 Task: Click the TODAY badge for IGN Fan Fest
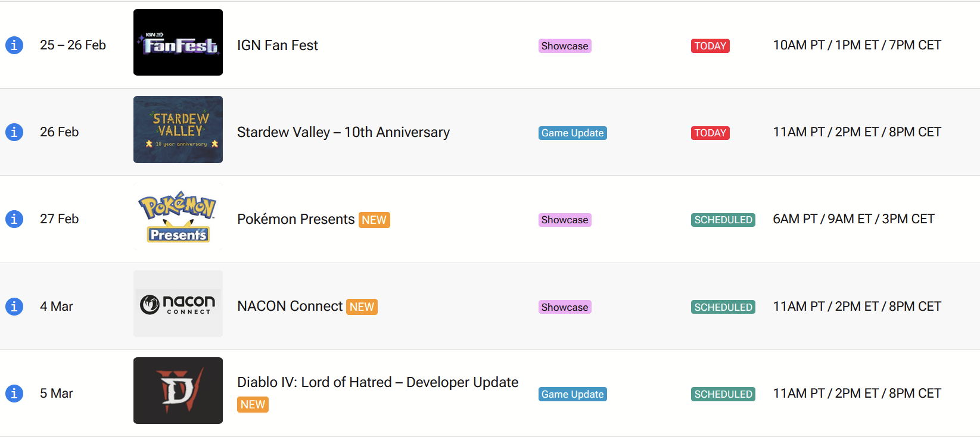[710, 46]
